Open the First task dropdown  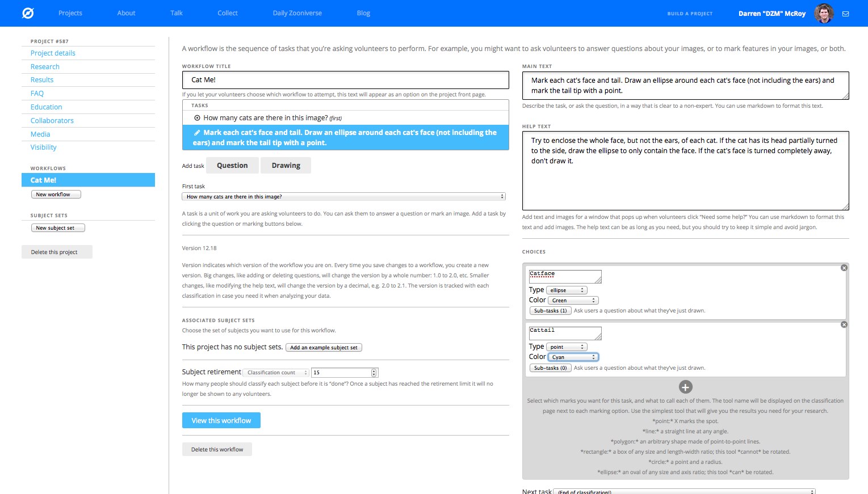click(343, 197)
